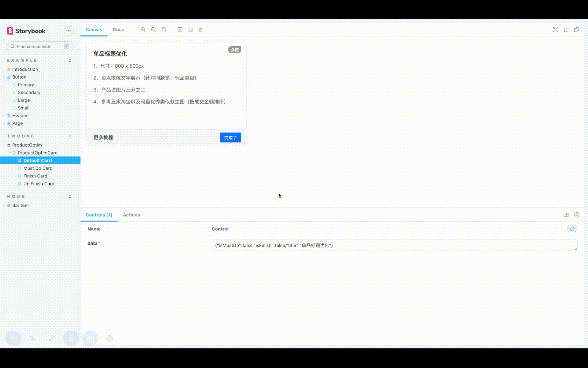Click the 更多教程 link in card
The height and width of the screenshot is (368, 588).
(103, 137)
